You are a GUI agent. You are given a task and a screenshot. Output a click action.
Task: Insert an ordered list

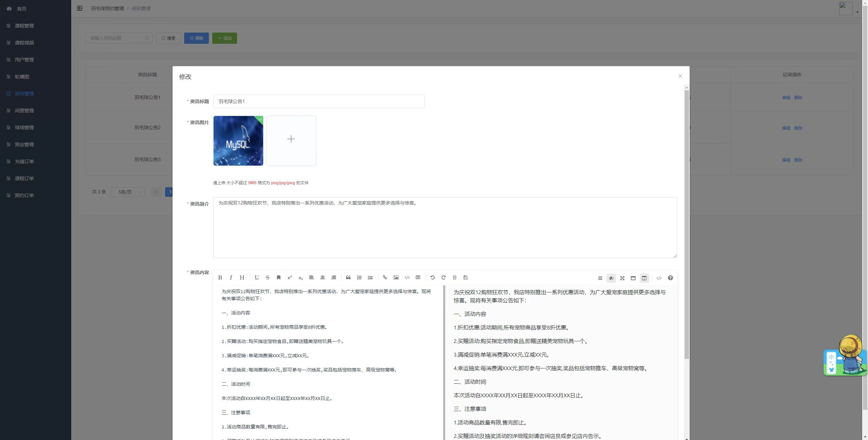(359, 278)
